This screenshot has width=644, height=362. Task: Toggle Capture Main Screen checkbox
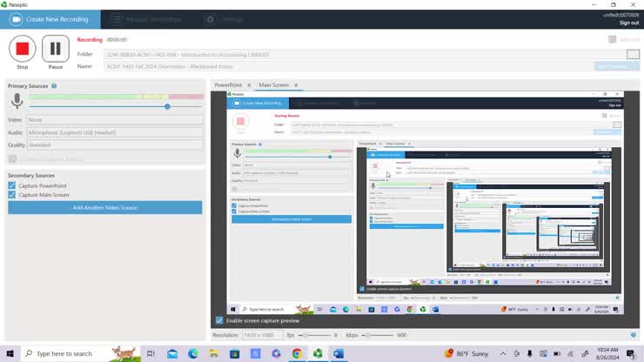pos(12,195)
